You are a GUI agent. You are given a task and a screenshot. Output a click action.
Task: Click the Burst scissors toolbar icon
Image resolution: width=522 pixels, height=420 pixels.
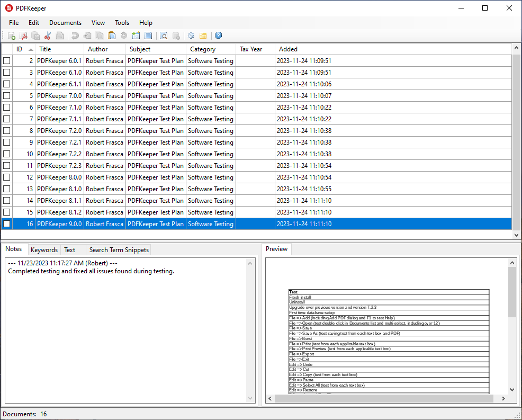[48, 35]
